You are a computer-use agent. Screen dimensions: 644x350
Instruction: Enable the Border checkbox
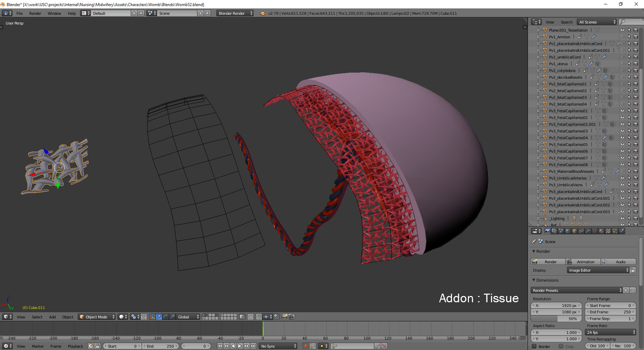tap(534, 346)
